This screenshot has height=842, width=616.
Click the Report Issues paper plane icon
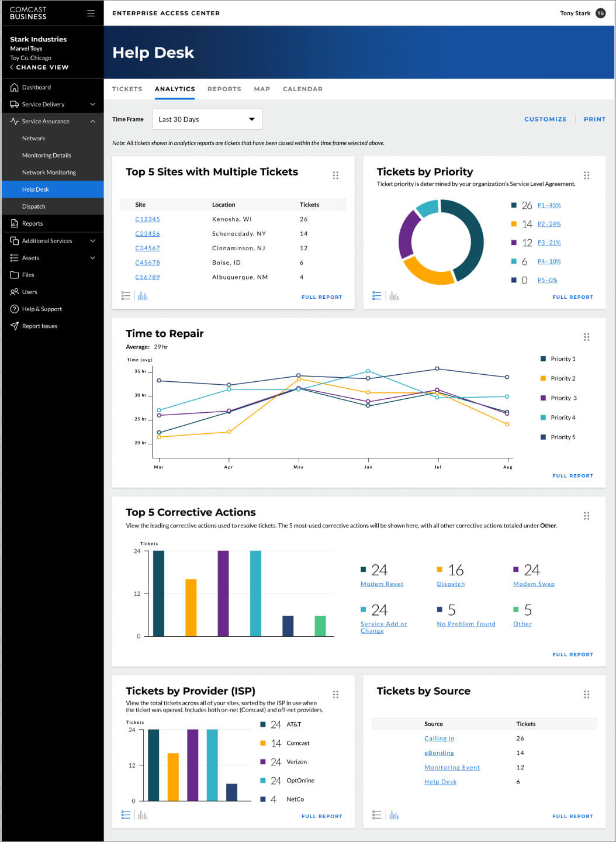(x=15, y=326)
